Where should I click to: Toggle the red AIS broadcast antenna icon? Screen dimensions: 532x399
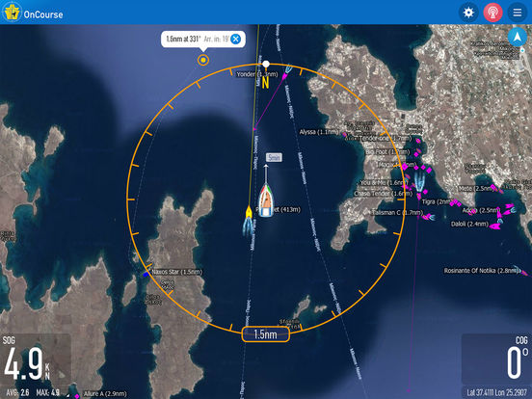[492, 13]
